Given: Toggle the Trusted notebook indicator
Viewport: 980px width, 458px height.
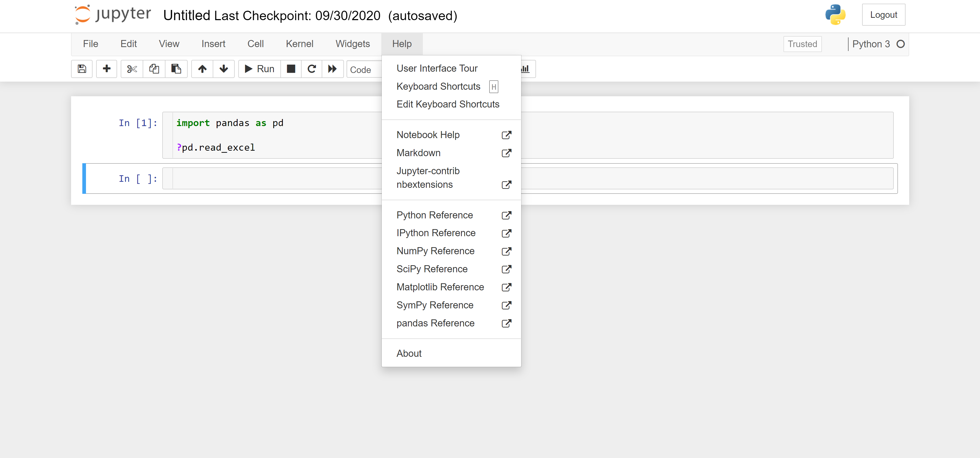Looking at the screenshot, I should click(x=802, y=44).
